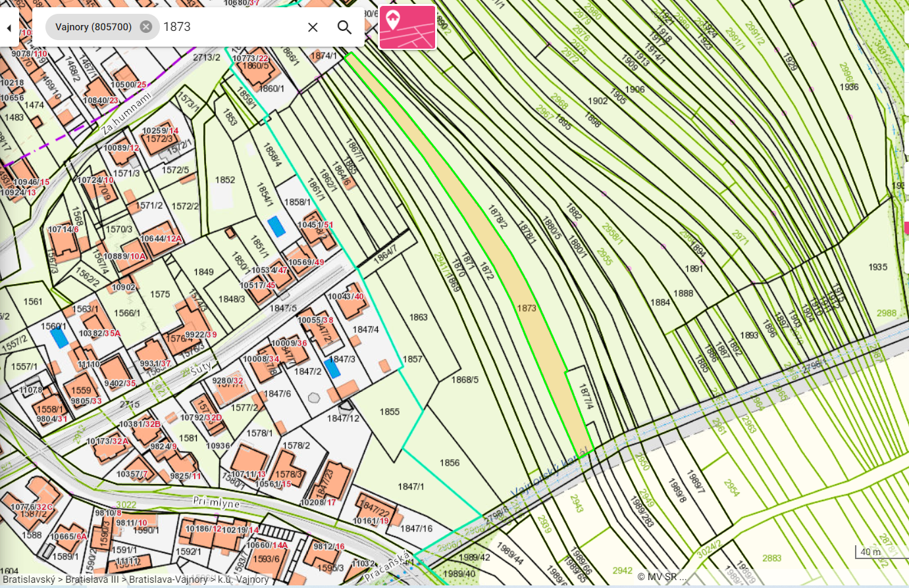Open the pink map layers button

407,28
